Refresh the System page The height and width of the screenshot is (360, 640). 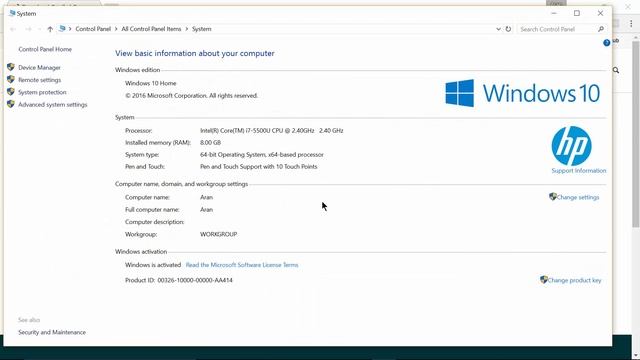[x=508, y=29]
